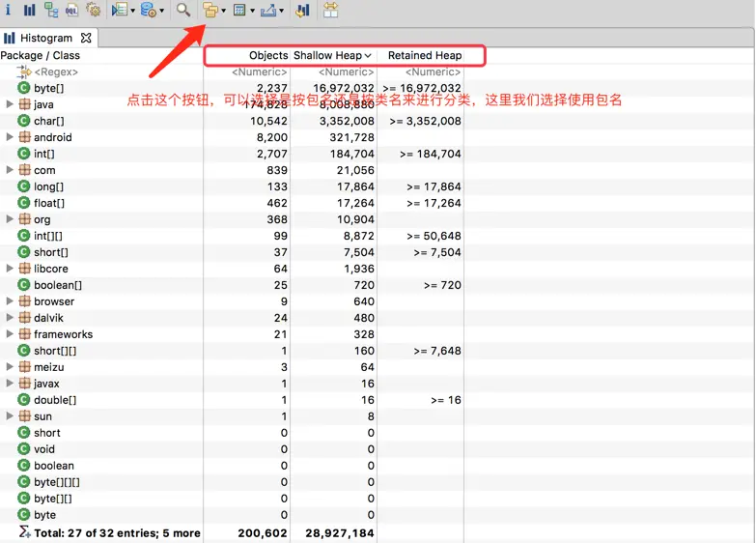The height and width of the screenshot is (543, 756).
Task: Open the Group by dropdown arrow
Action: point(223,10)
